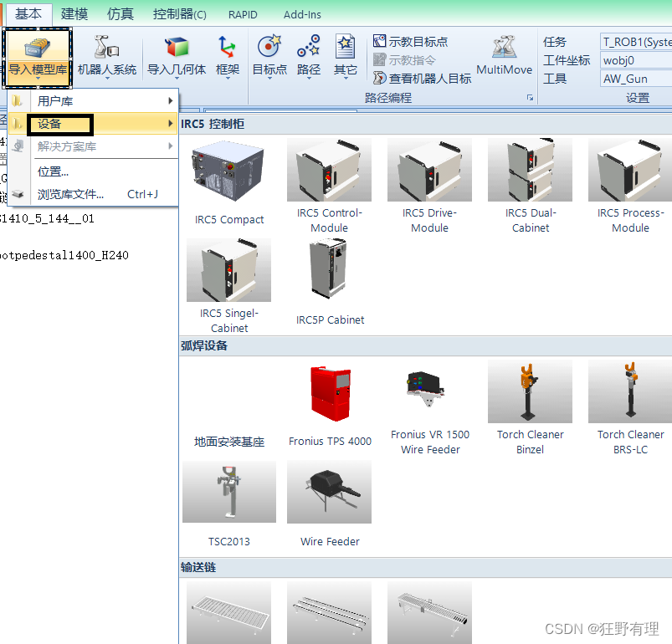Click 示教目标点 teach target
The height and width of the screenshot is (644, 672).
[410, 42]
